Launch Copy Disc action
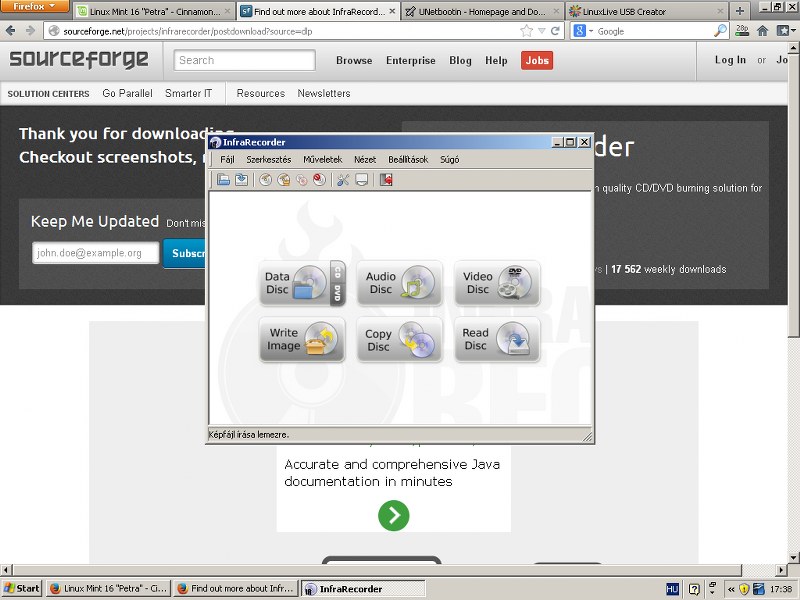The image size is (800, 600). tap(399, 339)
